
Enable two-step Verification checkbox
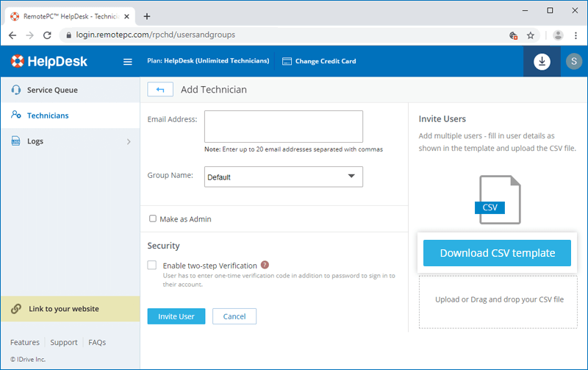pos(152,266)
